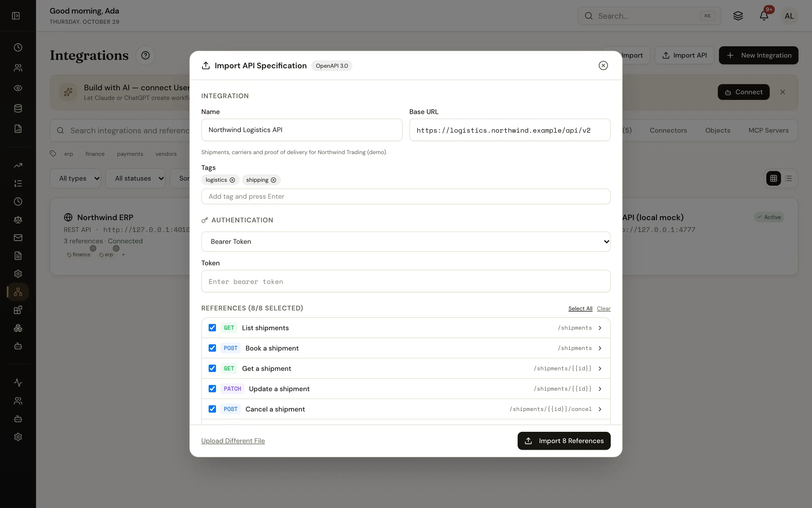Switch to the Objects tab
This screenshot has width=812, height=508.
click(717, 130)
